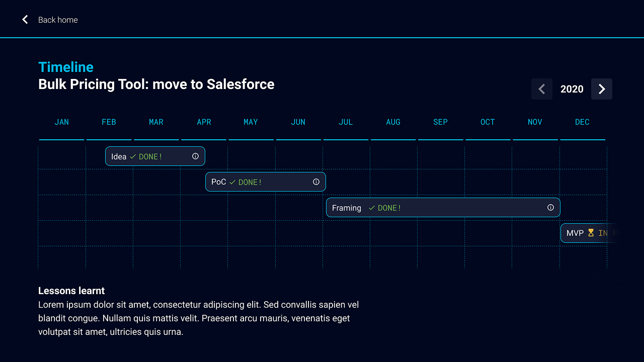Click the DONE! status on Idea bar
This screenshot has height=362, width=644.
point(150,157)
